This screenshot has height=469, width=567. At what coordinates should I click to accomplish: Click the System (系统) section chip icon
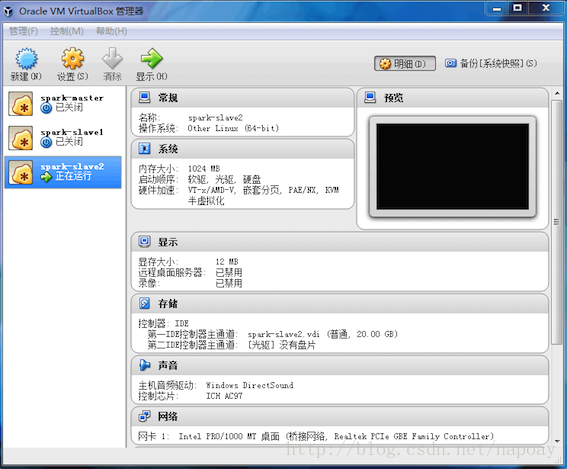click(x=145, y=149)
